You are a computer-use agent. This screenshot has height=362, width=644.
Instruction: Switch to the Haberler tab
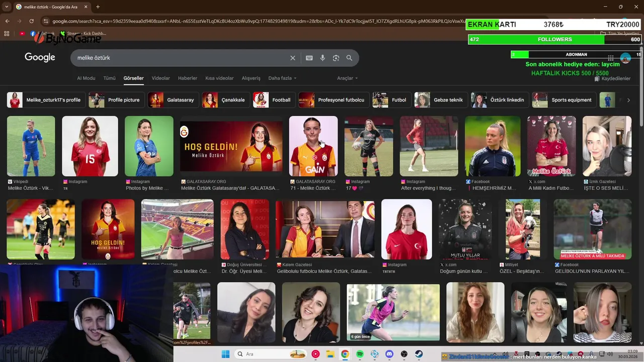coord(188,78)
